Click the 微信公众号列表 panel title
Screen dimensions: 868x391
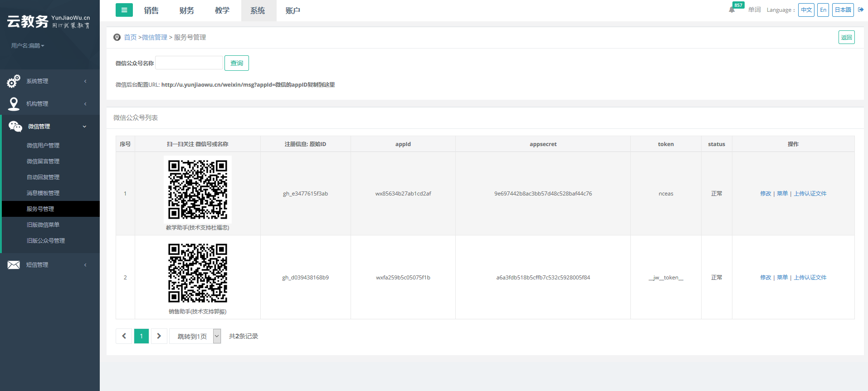(x=136, y=118)
